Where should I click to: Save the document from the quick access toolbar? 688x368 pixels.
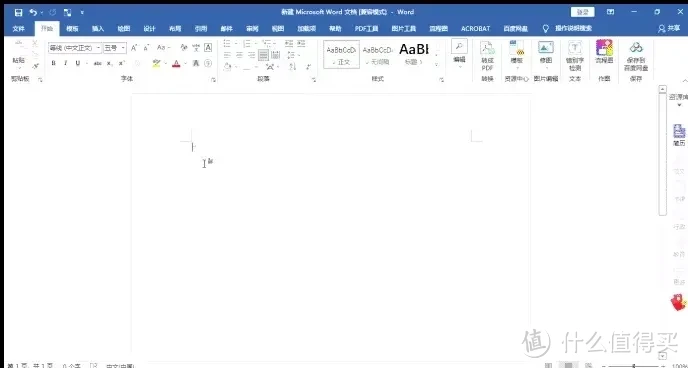point(18,12)
